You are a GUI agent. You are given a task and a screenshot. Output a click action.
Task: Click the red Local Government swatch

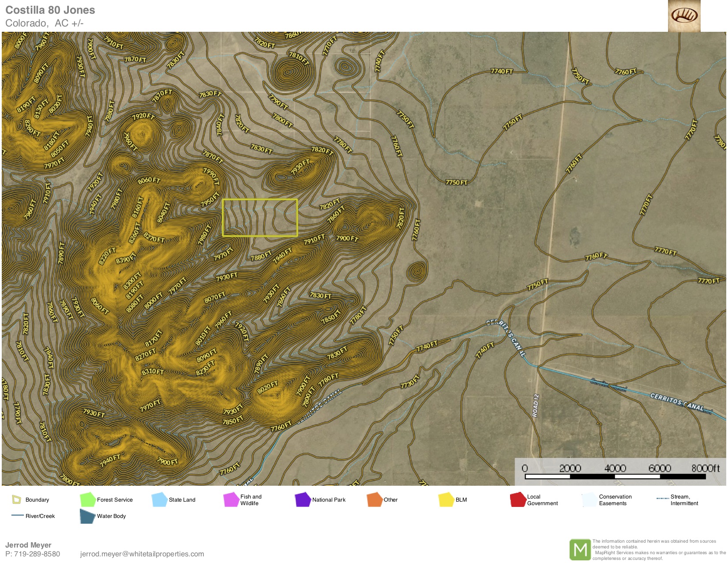coord(518,499)
